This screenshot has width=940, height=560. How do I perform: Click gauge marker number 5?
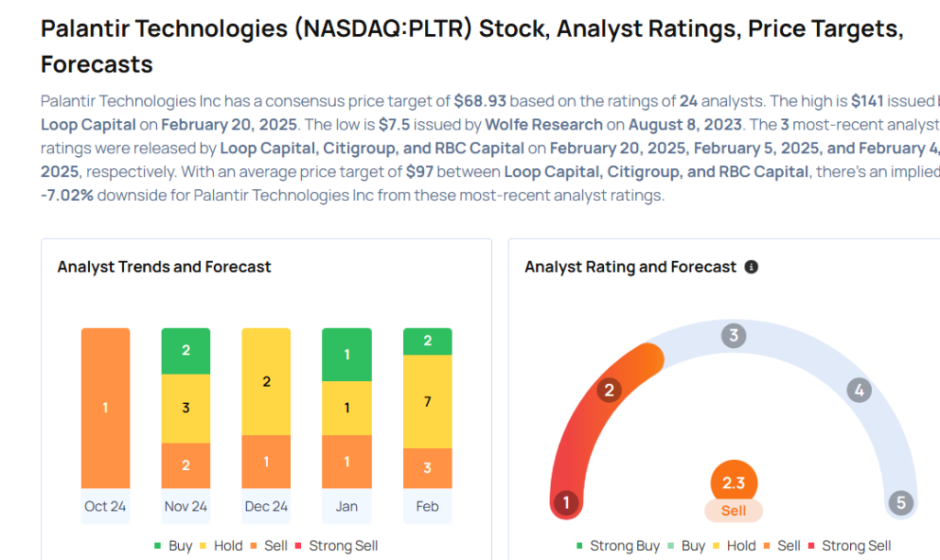pyautogui.click(x=901, y=502)
